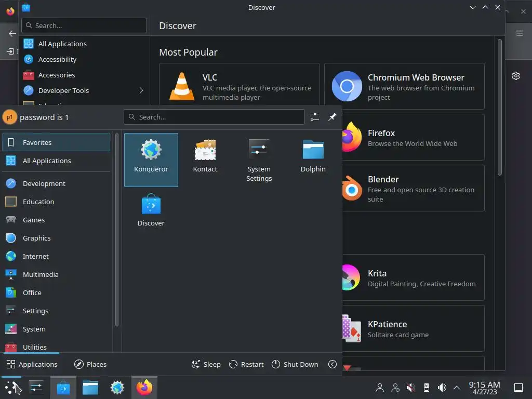The width and height of the screenshot is (532, 399).
Task: Click the tray user with gear icon
Action: coord(395,388)
